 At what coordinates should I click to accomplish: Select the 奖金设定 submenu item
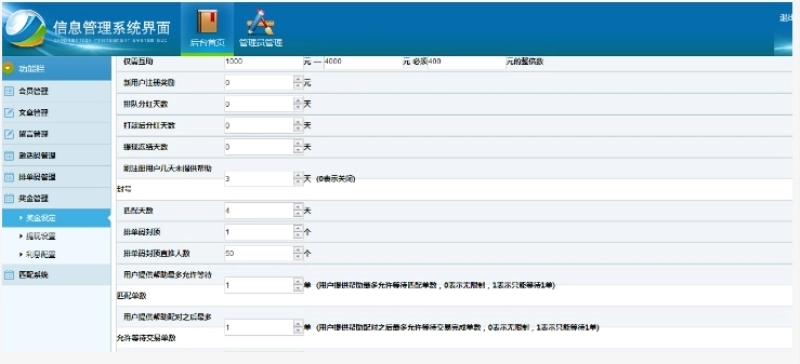tap(56, 218)
